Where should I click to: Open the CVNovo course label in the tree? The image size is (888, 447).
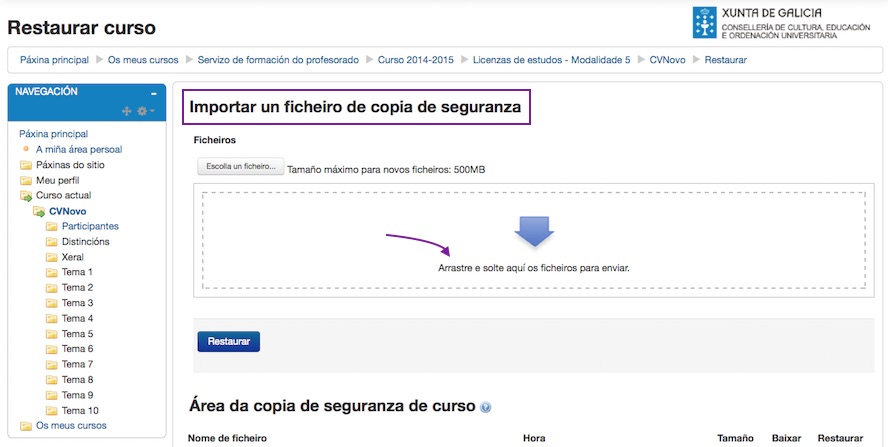tap(67, 211)
